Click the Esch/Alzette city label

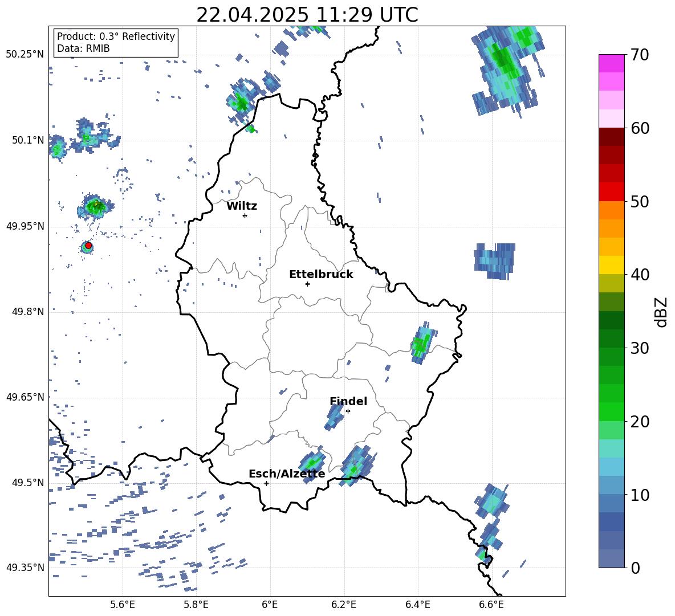coord(287,474)
